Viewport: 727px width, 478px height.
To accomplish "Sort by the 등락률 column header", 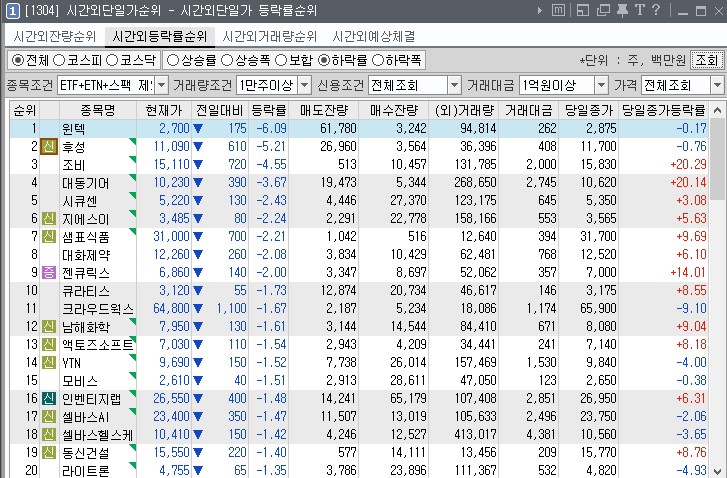I will [x=269, y=110].
